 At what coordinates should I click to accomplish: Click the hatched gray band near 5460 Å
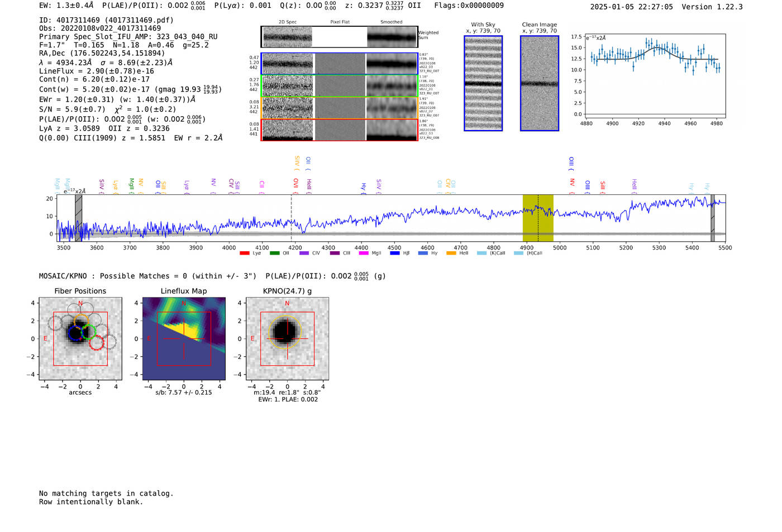click(x=712, y=218)
